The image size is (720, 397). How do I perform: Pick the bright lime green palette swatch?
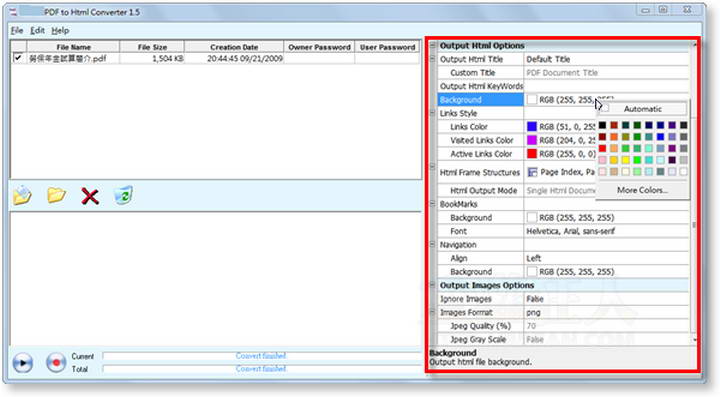click(x=637, y=160)
